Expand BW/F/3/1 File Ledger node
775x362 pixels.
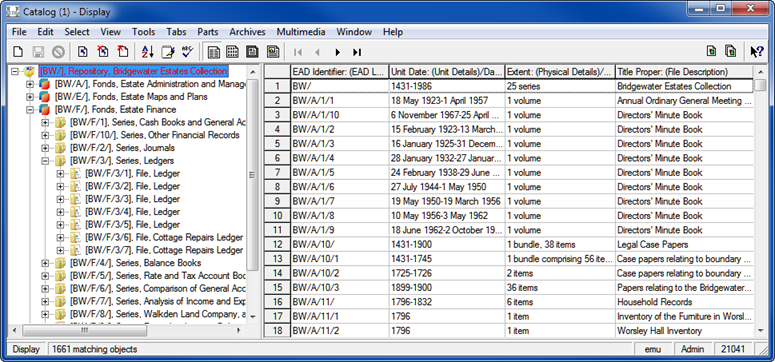(60, 174)
